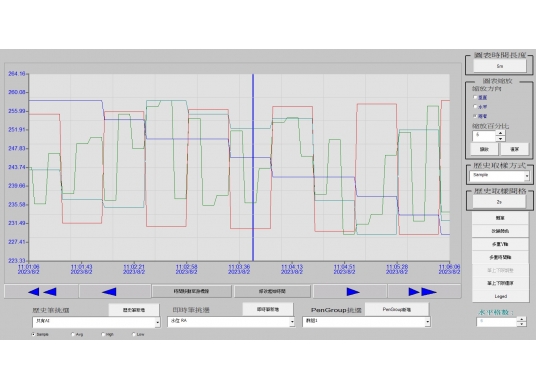Click the 多重Y軸 button
536x390 pixels.
[x=500, y=244]
